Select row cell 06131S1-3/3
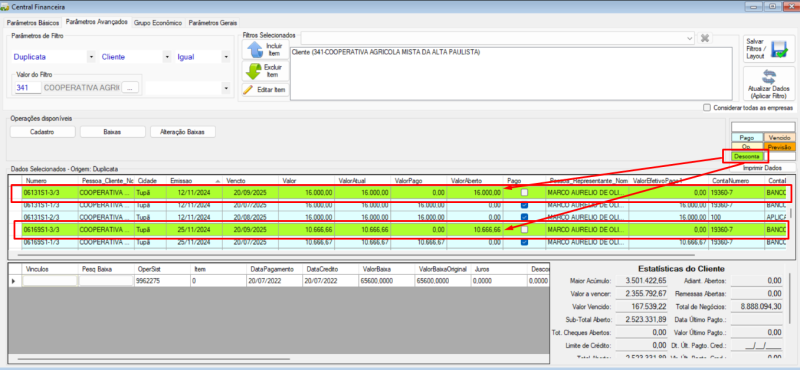This screenshot has width=800, height=370. [x=49, y=193]
